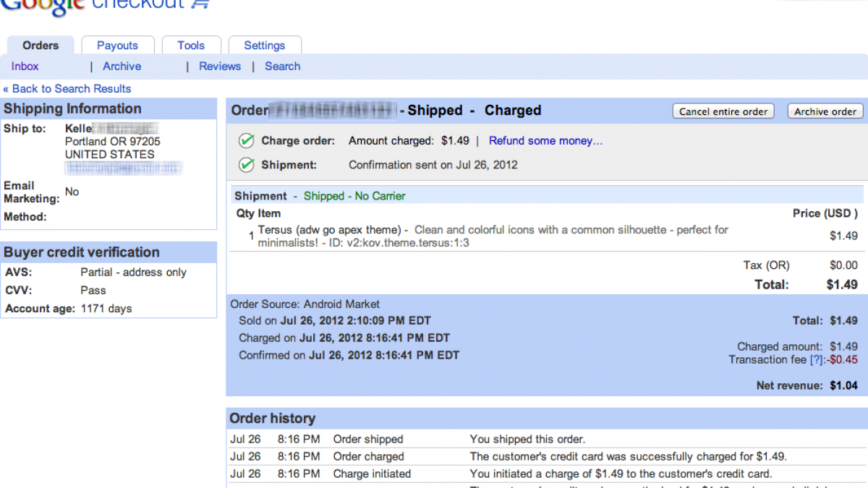Open the Tools tab
The height and width of the screenshot is (488, 868).
click(x=191, y=46)
